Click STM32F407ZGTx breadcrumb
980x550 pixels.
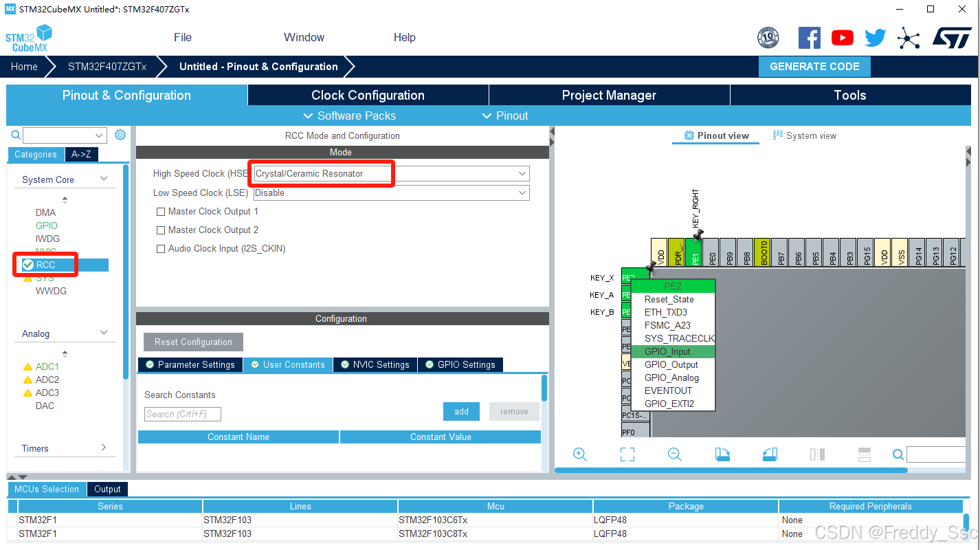(107, 67)
